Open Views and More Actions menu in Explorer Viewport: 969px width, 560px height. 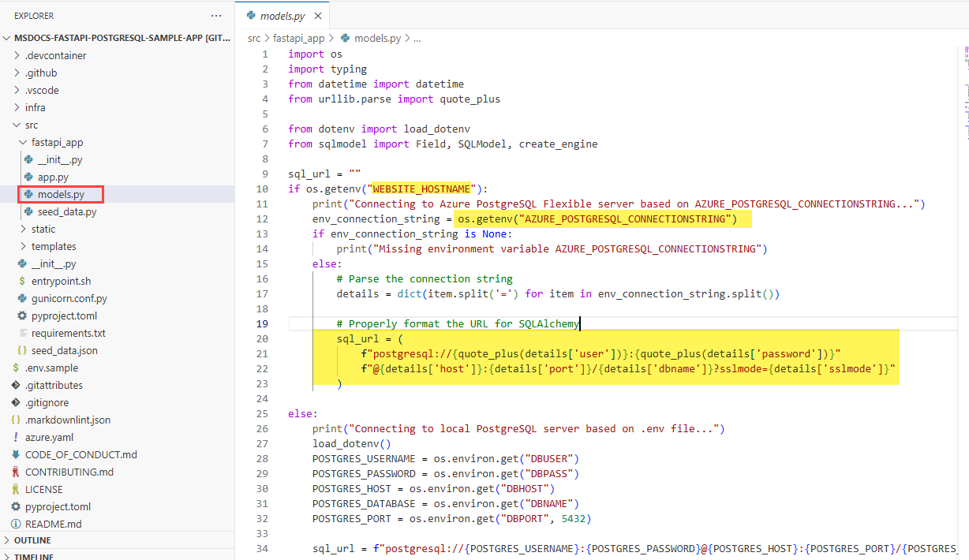point(216,15)
